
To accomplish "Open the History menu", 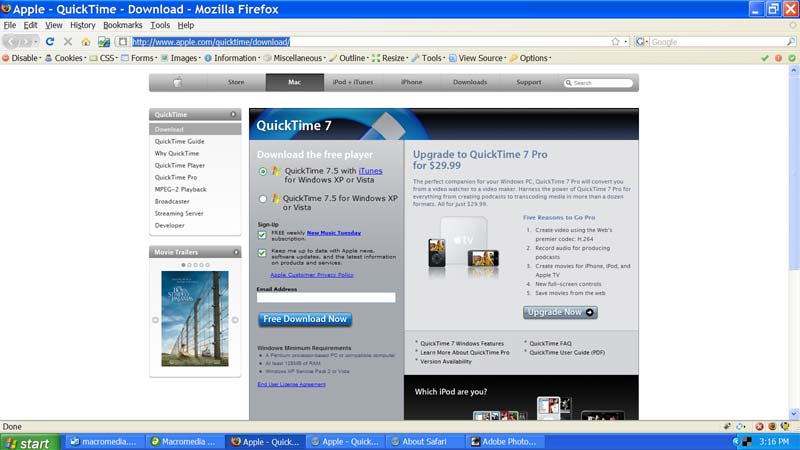I will coord(83,25).
